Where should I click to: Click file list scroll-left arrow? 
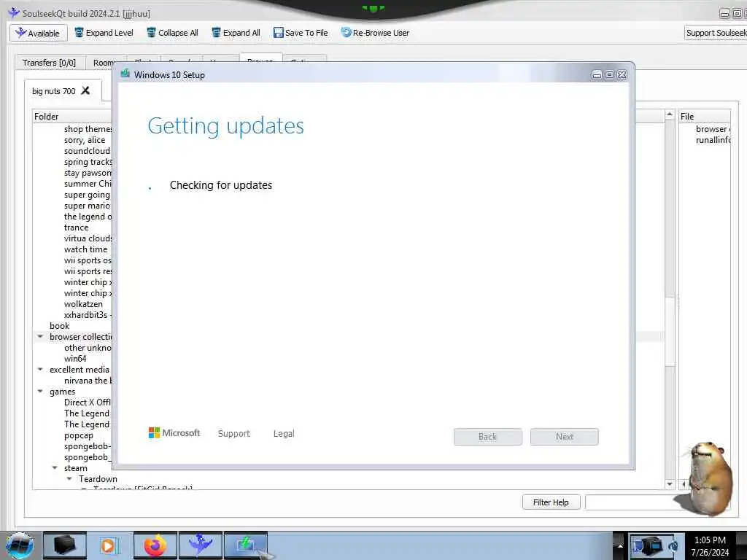click(683, 484)
